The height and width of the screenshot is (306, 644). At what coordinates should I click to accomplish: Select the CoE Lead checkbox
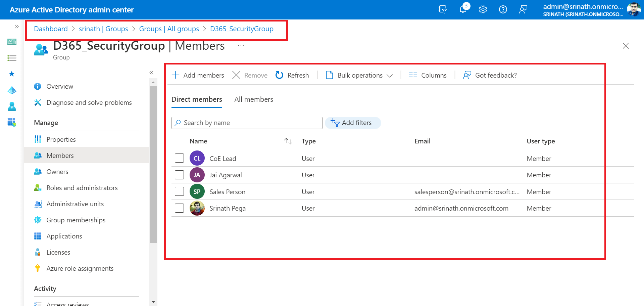pos(179,158)
